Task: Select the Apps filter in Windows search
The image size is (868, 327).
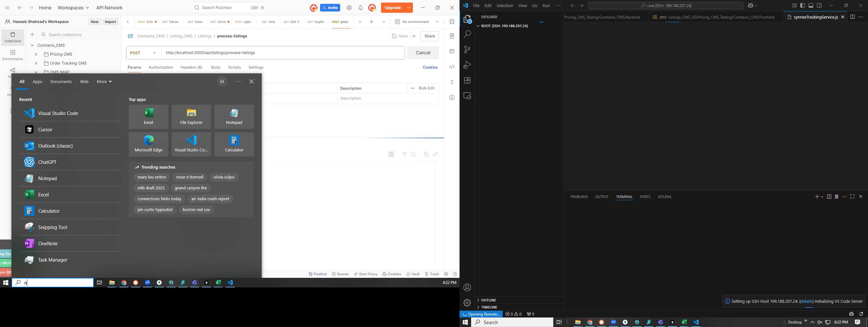Action: click(37, 81)
